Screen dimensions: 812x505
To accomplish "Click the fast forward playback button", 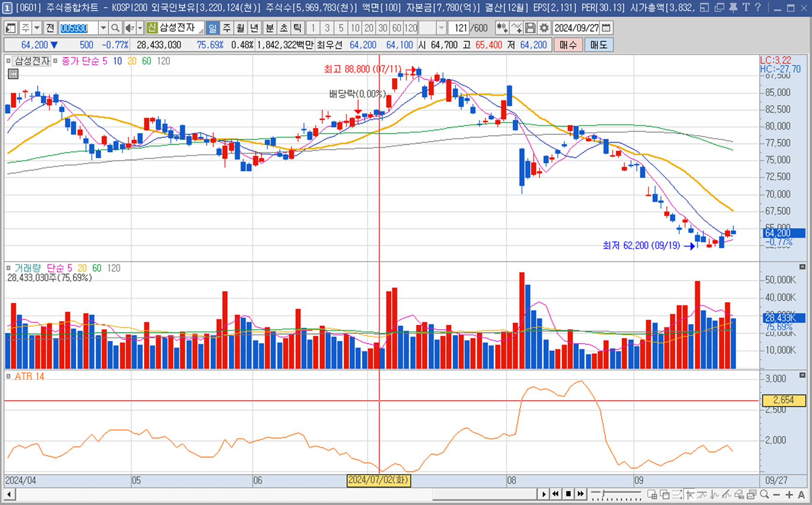I will click(x=581, y=494).
